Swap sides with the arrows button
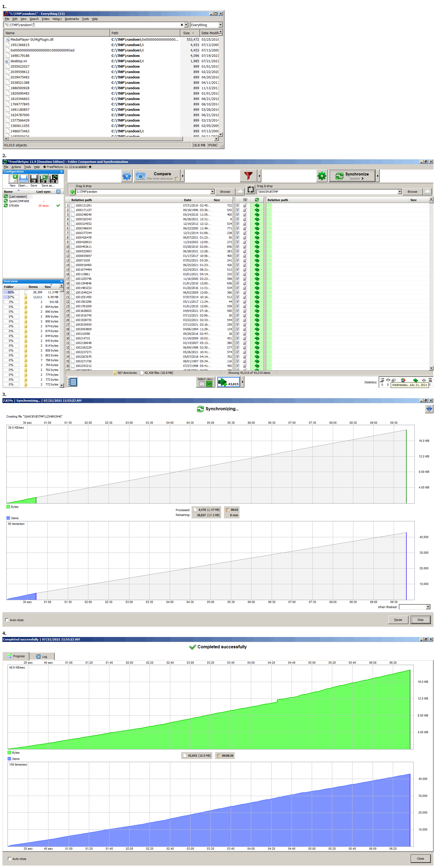Image resolution: width=436 pixels, height=868 pixels. (250, 190)
